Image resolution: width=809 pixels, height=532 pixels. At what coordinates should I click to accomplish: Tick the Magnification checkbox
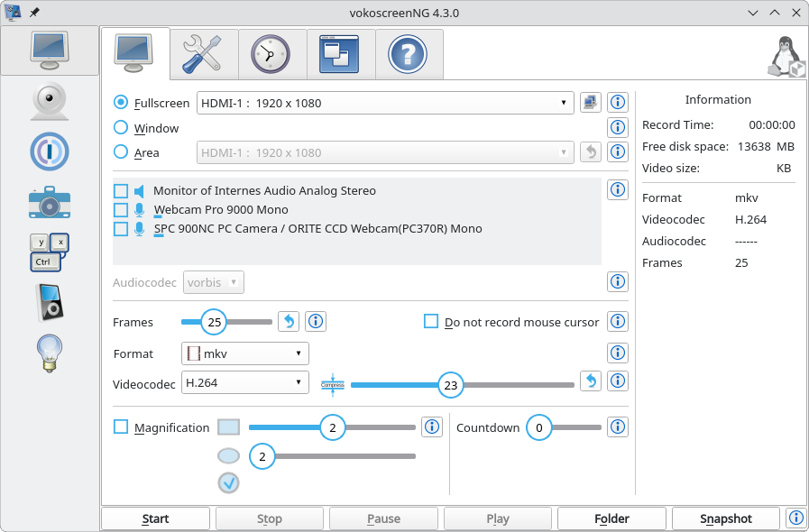121,427
